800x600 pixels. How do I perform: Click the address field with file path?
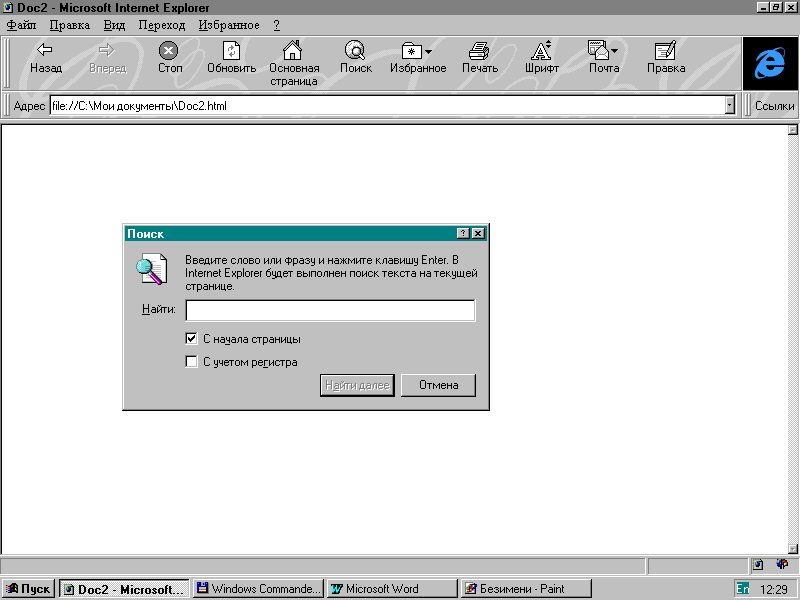pyautogui.click(x=388, y=106)
